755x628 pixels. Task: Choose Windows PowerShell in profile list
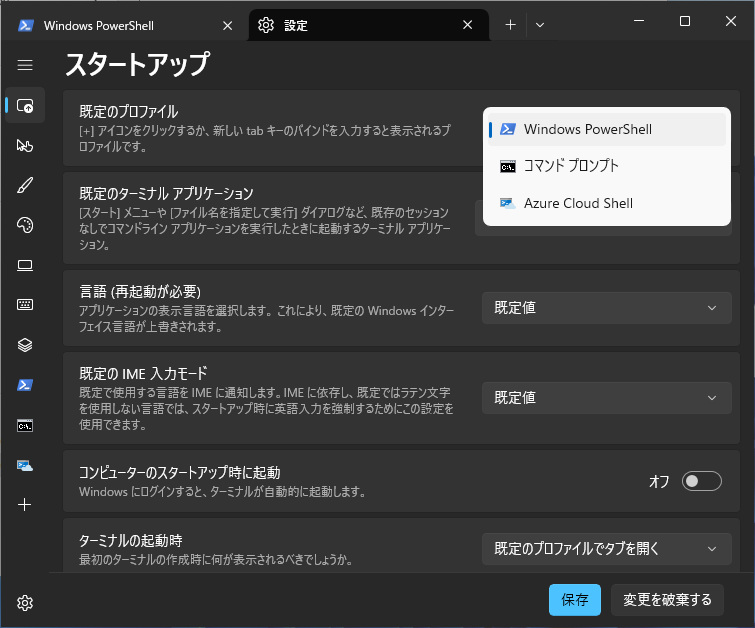point(607,129)
